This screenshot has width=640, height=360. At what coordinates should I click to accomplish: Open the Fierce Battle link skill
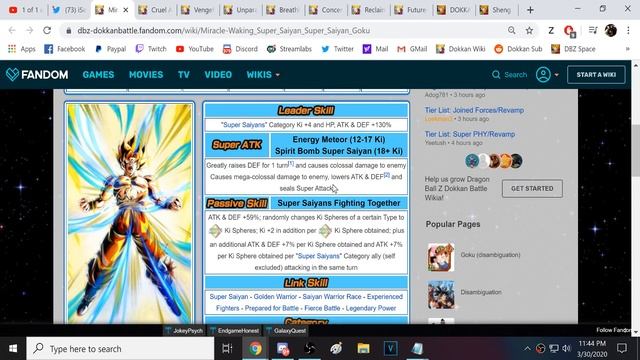[322, 308]
